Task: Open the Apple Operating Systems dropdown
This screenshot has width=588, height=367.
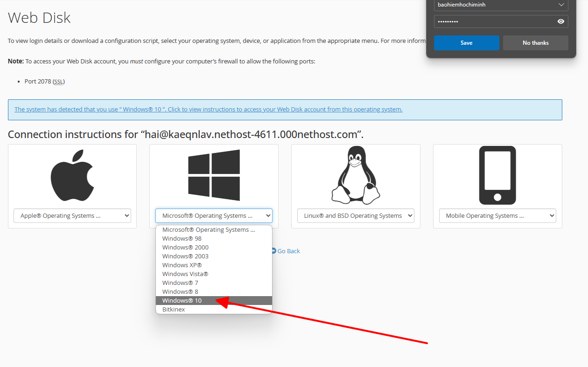Action: 72,216
